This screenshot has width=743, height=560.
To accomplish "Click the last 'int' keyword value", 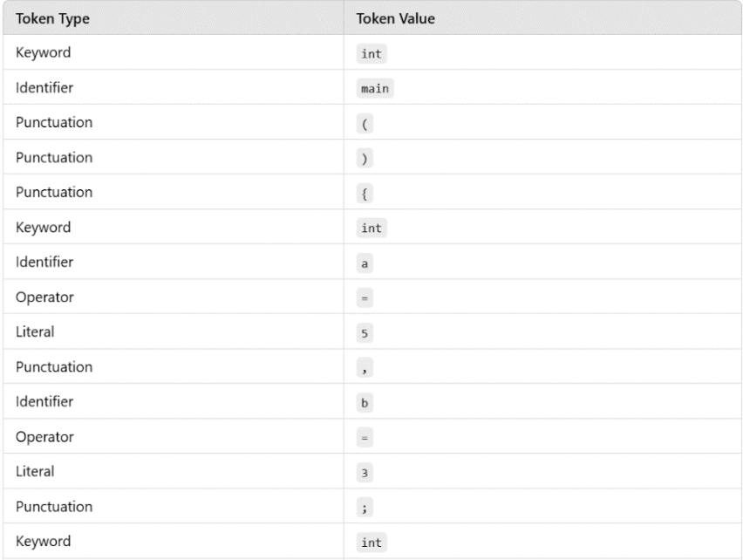I will pos(371,543).
